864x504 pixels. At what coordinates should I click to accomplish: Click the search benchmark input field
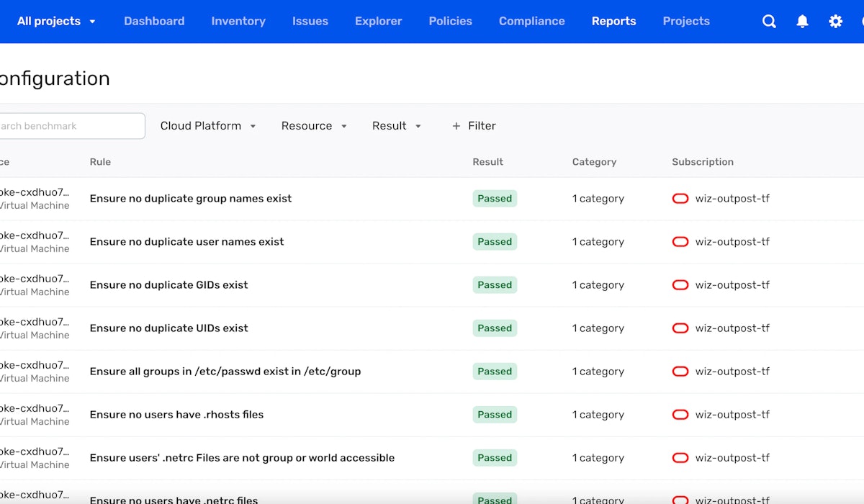[x=71, y=126]
